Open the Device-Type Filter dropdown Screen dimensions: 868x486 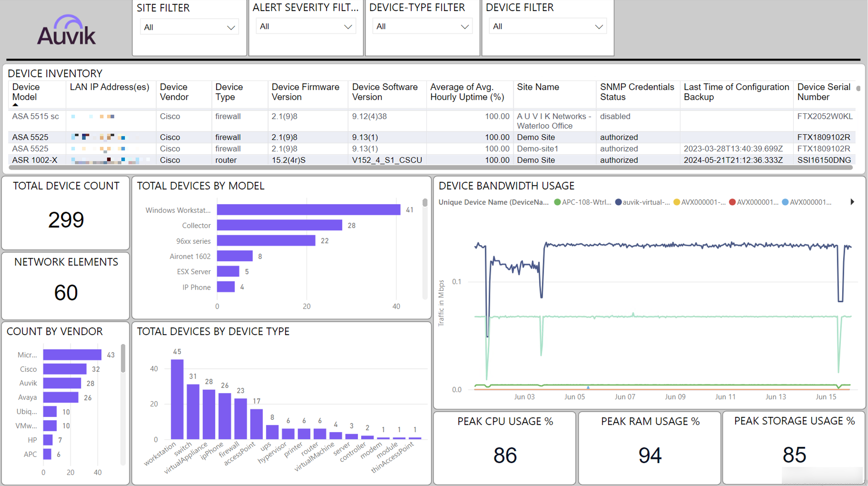[x=422, y=26]
